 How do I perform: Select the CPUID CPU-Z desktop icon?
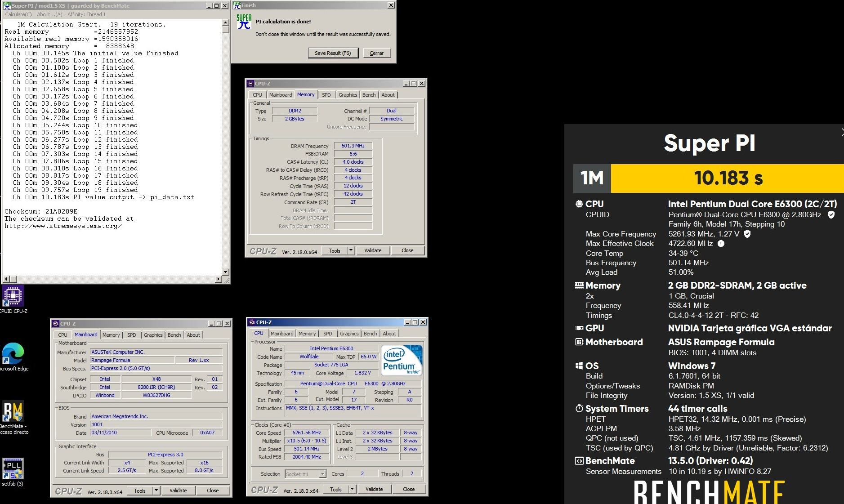point(13,300)
